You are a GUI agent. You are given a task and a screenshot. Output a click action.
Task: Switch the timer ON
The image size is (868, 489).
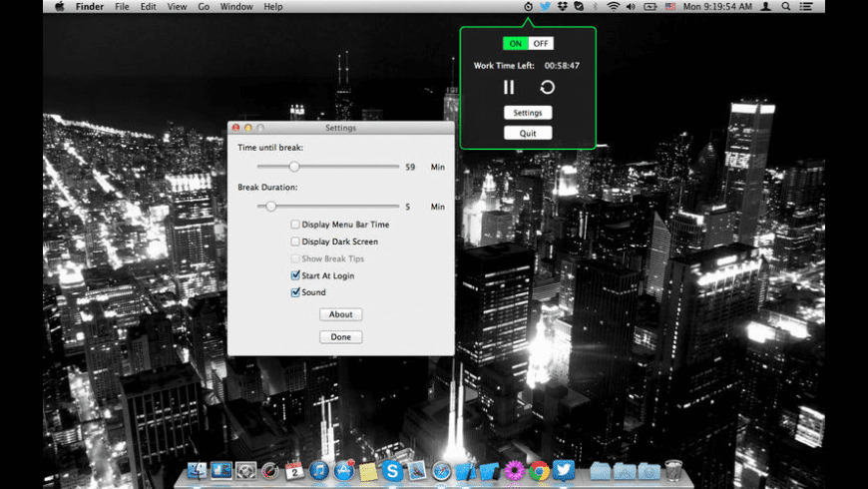tap(516, 43)
